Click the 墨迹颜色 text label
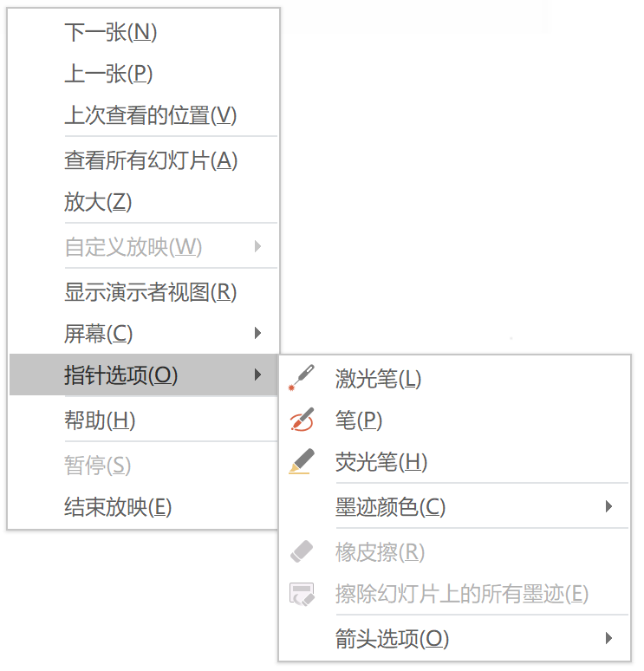This screenshot has height=671, width=644. click(390, 507)
